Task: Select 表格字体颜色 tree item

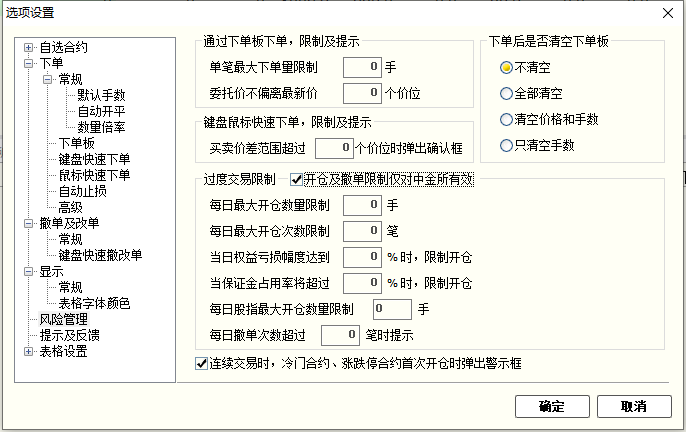Action: point(94,303)
